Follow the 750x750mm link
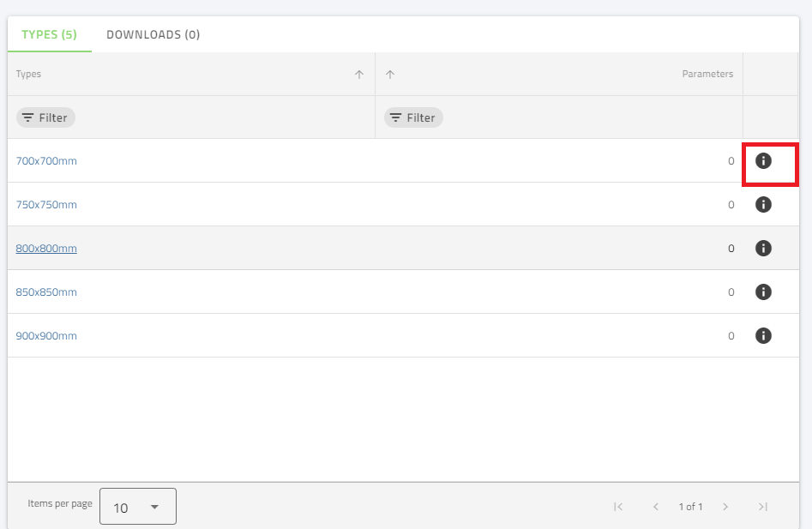This screenshot has height=529, width=812. [46, 204]
